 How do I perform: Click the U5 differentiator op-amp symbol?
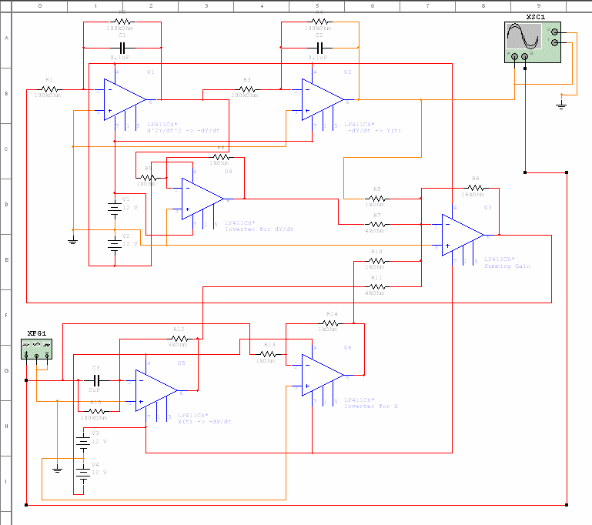point(156,390)
